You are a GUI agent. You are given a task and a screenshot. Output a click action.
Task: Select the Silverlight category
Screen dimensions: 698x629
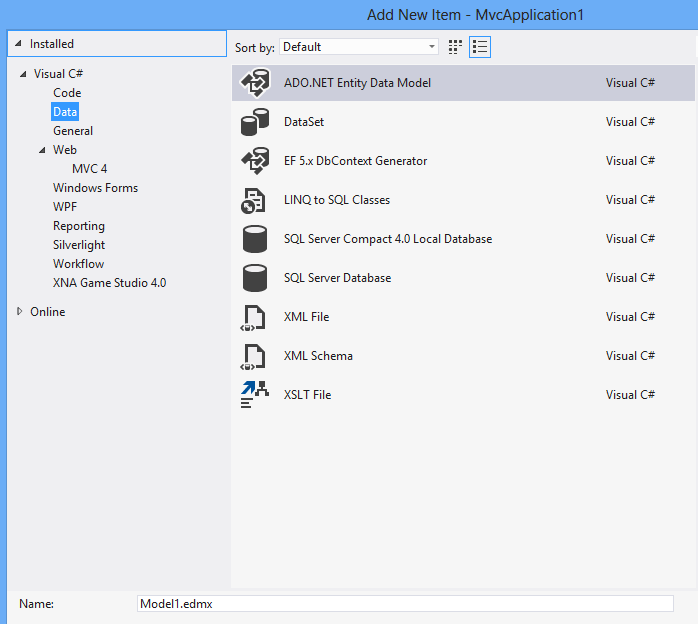(79, 245)
